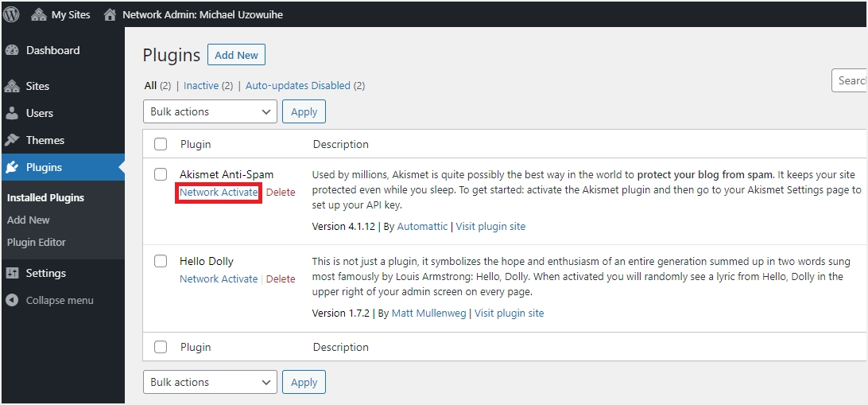Click the Dashboard gauge icon

point(12,50)
